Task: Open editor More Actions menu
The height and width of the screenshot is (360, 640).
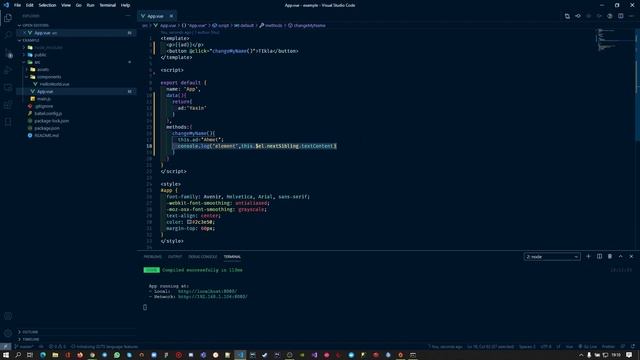Action: [631, 16]
